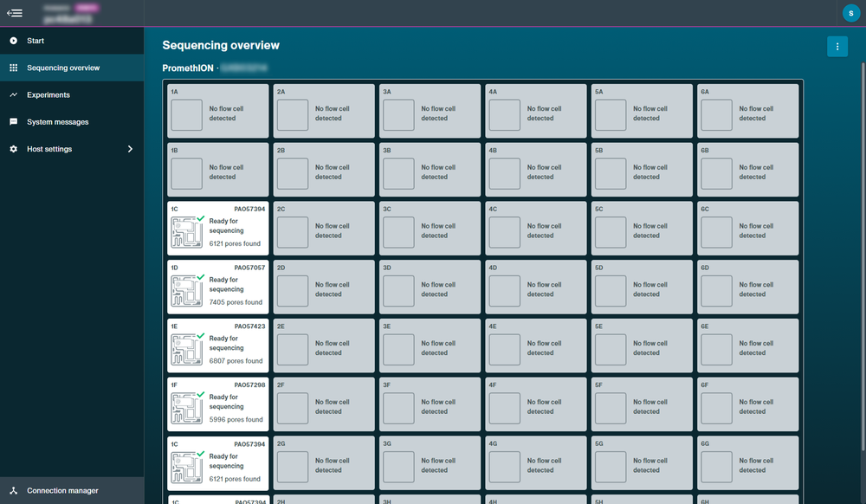Click the empty flow cell placeholder in 2D
Viewport: 866px width, 504px height.
pyautogui.click(x=293, y=291)
